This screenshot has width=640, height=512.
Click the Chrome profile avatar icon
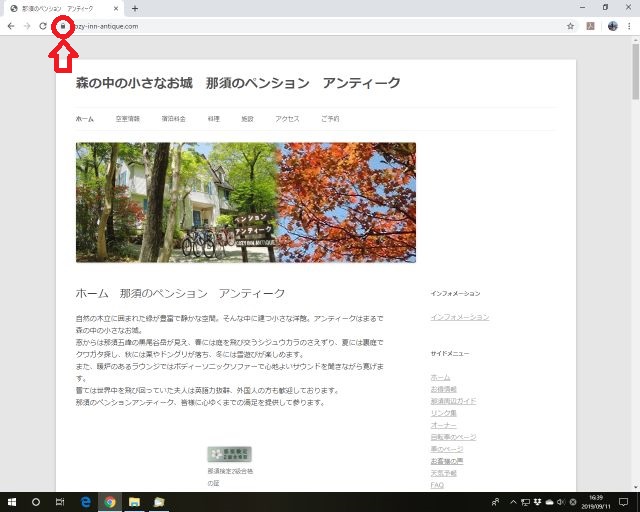click(x=612, y=26)
